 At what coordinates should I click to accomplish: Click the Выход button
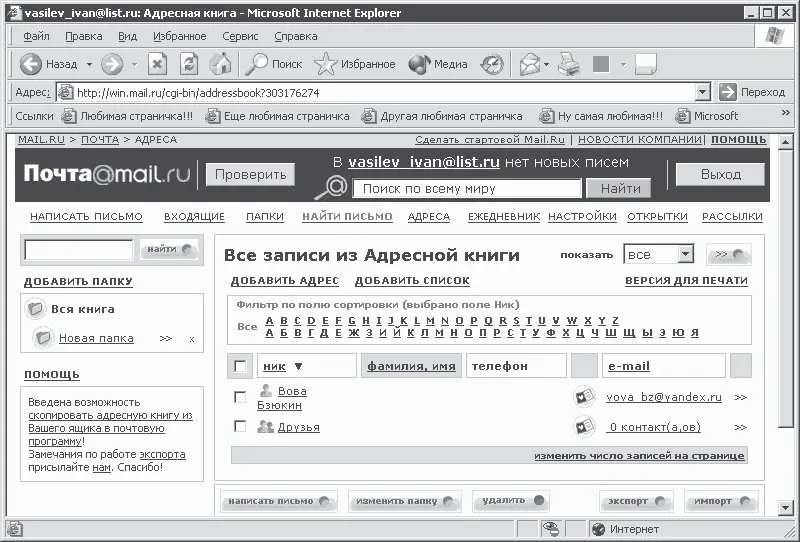[x=720, y=175]
